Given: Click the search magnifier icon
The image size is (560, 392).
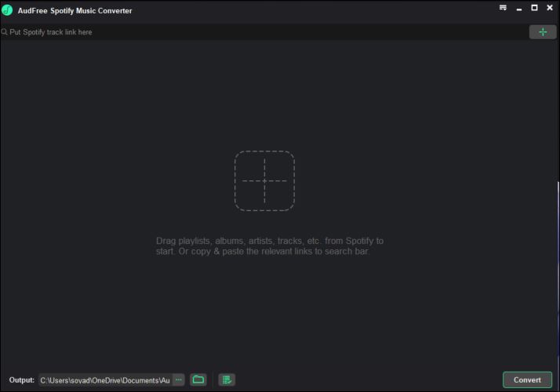Looking at the screenshot, I should [4, 32].
